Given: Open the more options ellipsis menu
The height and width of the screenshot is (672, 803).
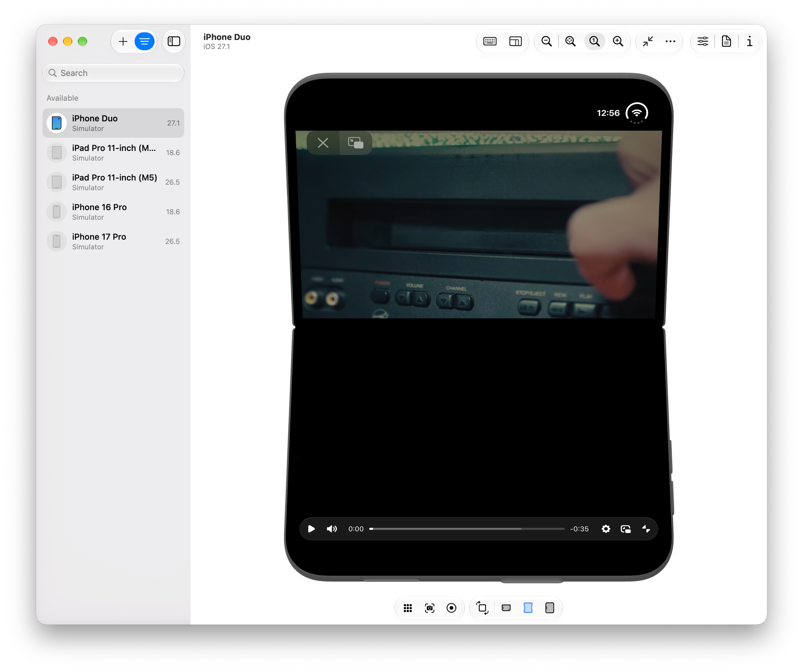Looking at the screenshot, I should pyautogui.click(x=670, y=41).
